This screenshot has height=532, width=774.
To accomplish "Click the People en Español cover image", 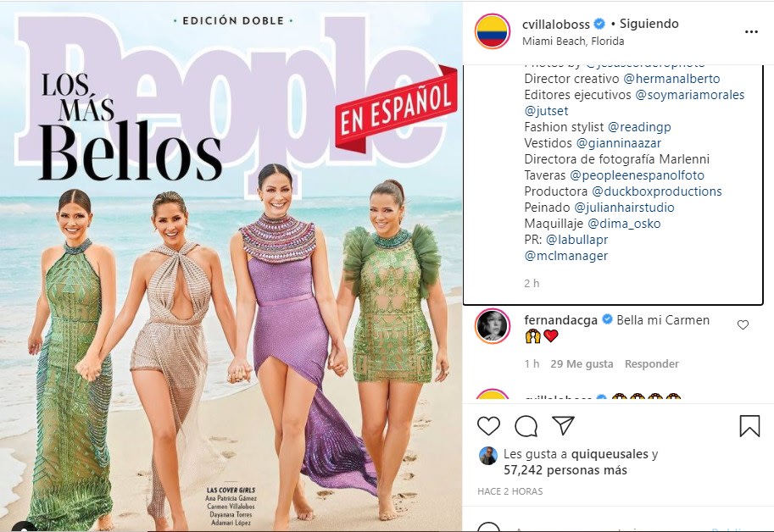I will tap(231, 266).
